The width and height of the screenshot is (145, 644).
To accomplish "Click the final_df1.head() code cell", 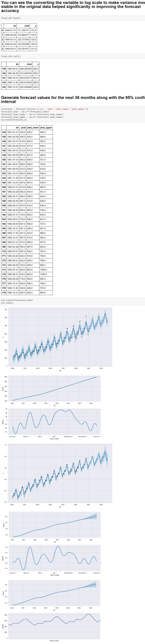I will tap(73, 18).
